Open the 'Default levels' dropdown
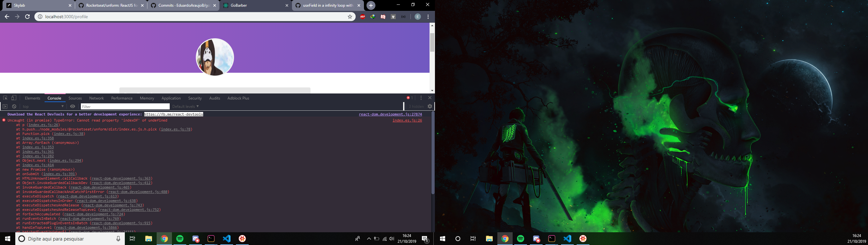868x245 pixels. tap(186, 106)
